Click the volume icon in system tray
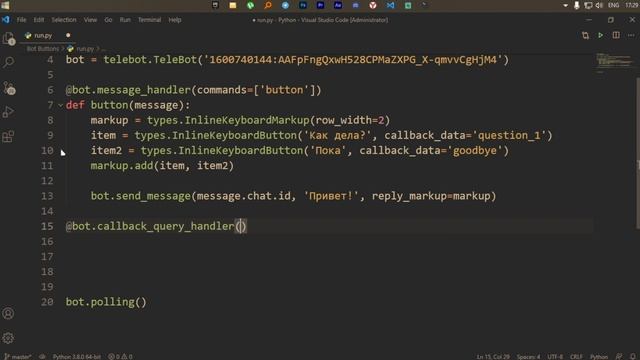The image size is (640, 360). point(599,5)
